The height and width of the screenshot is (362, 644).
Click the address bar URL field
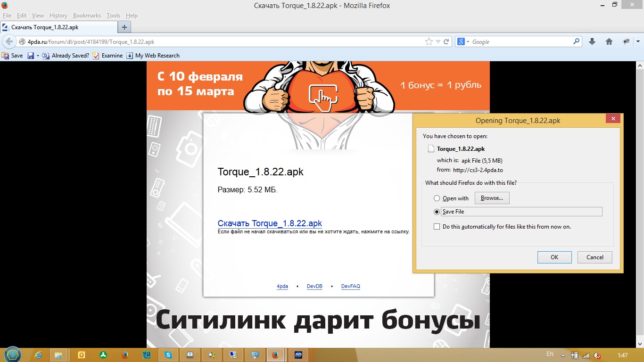[x=225, y=41]
